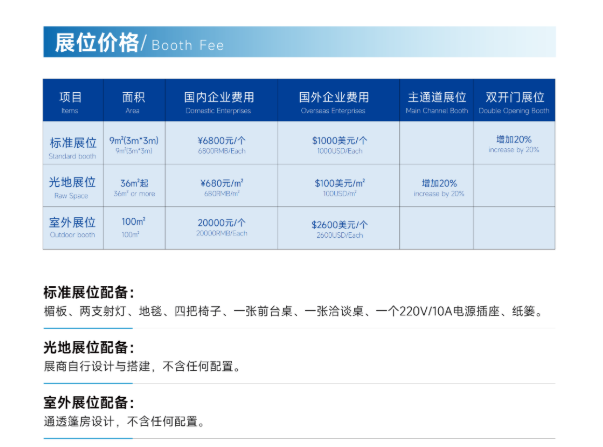This screenshot has width=603, height=447.
Task: Select the 标准展位 Standard booth row label
Action: (71, 145)
